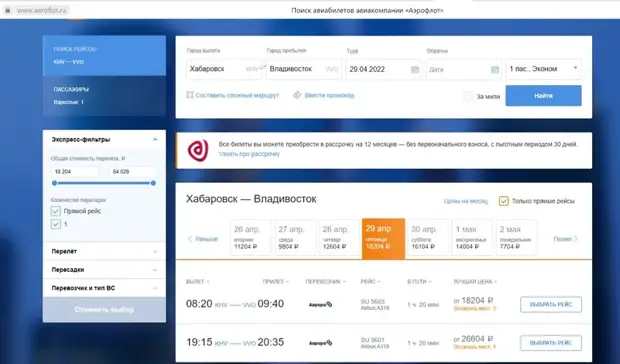
Task: Select the 27 апр. date tab
Action: tap(295, 238)
